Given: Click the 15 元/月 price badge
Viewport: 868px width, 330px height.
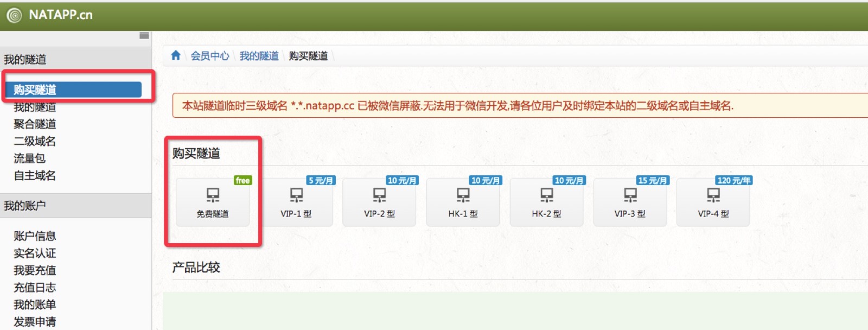Looking at the screenshot, I should [653, 180].
